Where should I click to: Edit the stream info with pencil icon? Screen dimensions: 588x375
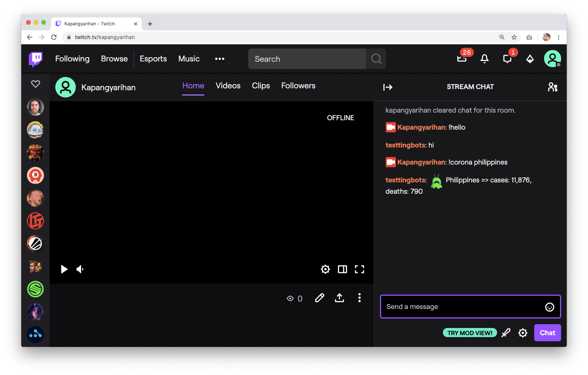click(x=319, y=298)
